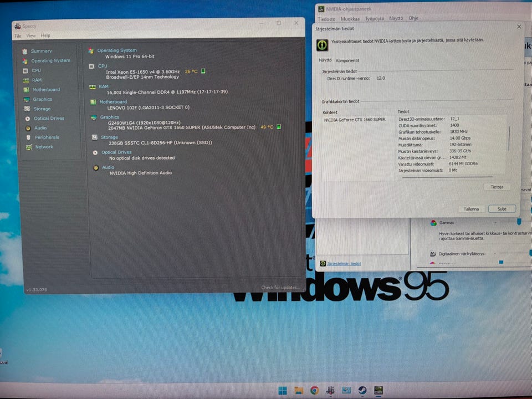
Task: Click "Intel Xeon E5-1650 v4 @ 3.60GHz" text
Action: pyautogui.click(x=142, y=72)
